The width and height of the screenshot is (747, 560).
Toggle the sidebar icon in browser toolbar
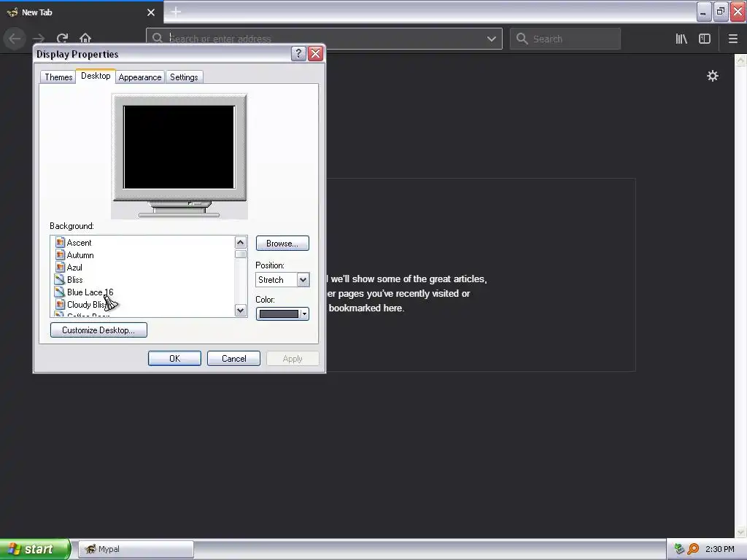[x=705, y=39]
